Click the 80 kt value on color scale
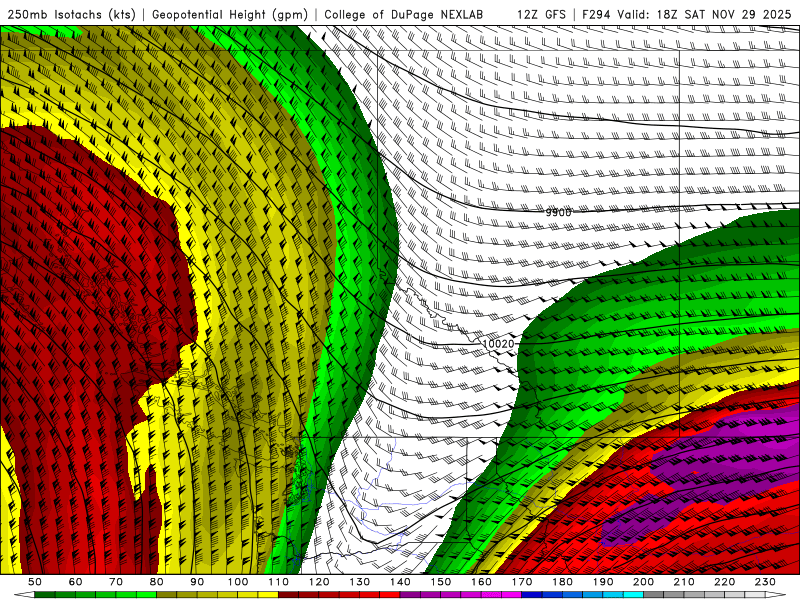The width and height of the screenshot is (800, 600). (x=157, y=582)
